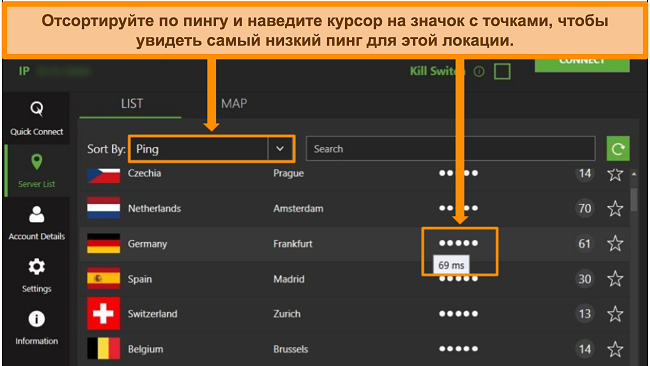
Task: Toggle the Kill Switch checkbox
Action: click(502, 71)
